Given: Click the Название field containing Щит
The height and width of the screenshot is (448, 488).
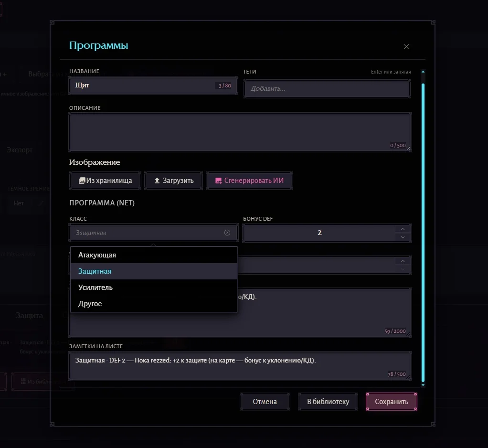Looking at the screenshot, I should point(153,85).
